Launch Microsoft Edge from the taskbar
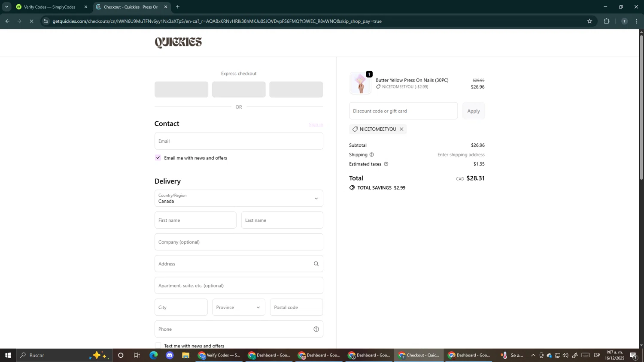This screenshot has height=362, width=644. click(153, 355)
